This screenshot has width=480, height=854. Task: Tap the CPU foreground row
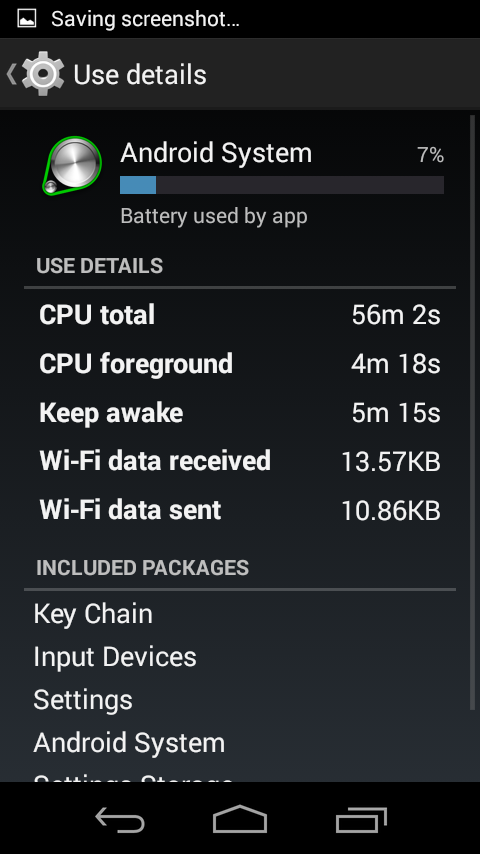tap(240, 364)
